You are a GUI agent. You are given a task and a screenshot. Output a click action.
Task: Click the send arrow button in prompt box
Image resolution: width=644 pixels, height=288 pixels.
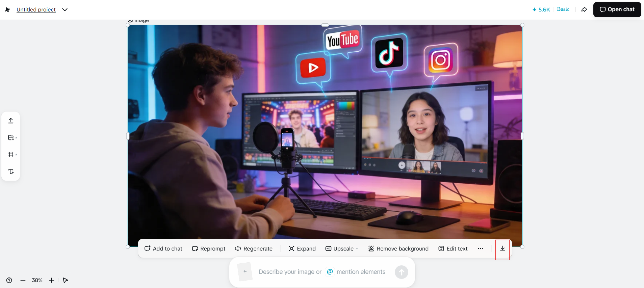(401, 272)
